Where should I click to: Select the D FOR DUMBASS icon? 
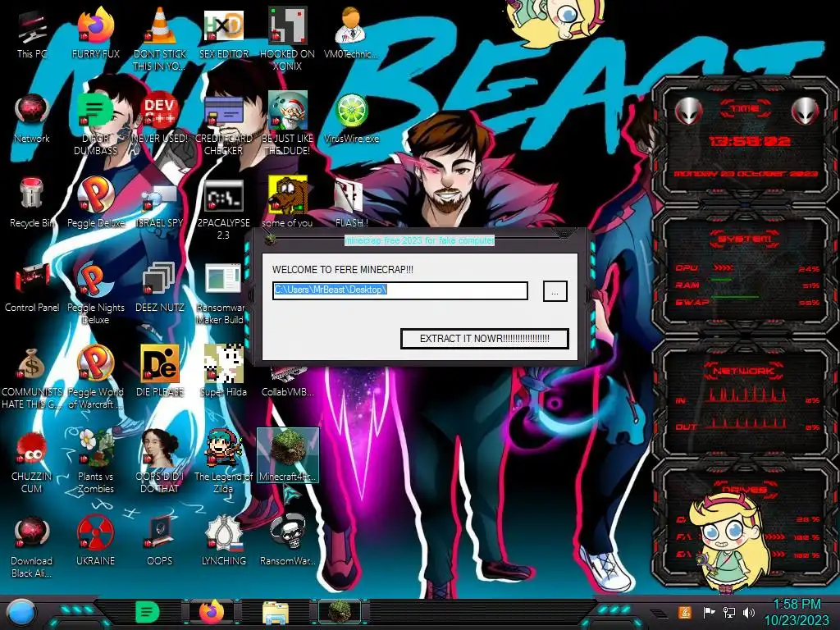coord(95,123)
